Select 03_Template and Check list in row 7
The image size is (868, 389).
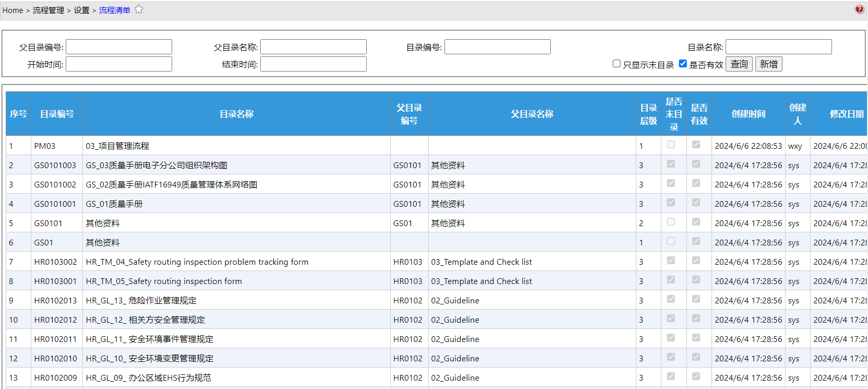(x=532, y=262)
